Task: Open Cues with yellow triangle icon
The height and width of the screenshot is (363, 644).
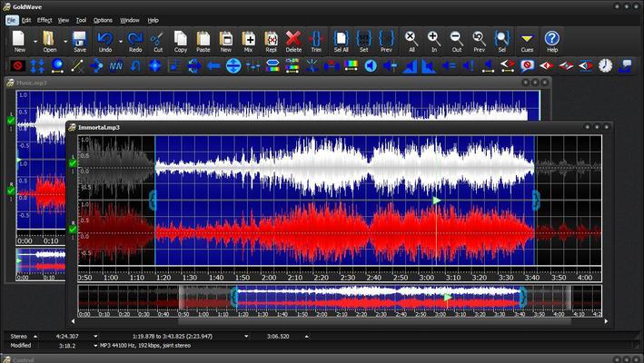Action: click(x=527, y=42)
